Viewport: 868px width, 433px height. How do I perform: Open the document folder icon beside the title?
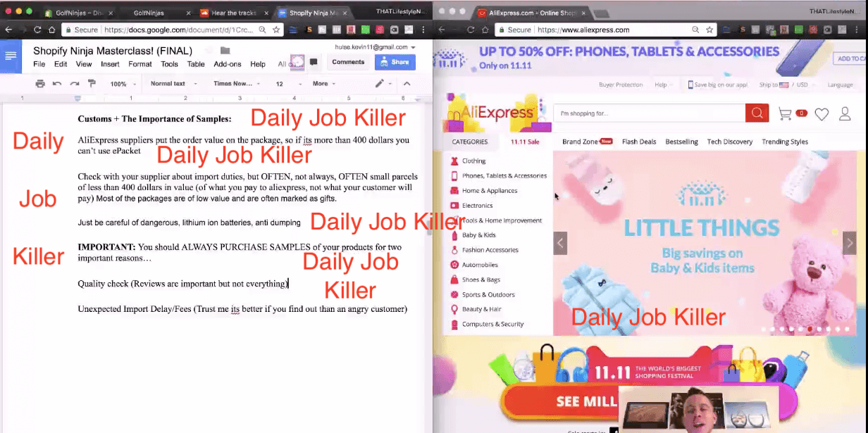[x=225, y=51]
